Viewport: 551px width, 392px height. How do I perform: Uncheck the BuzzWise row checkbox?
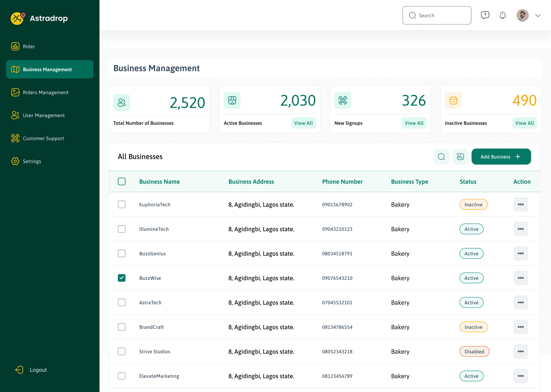121,278
